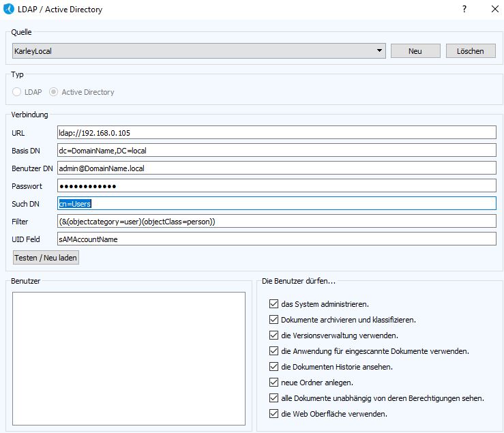Click the UID Feld input sAMAccountName
Image resolution: width=504 pixels, height=433 pixels.
(277, 239)
